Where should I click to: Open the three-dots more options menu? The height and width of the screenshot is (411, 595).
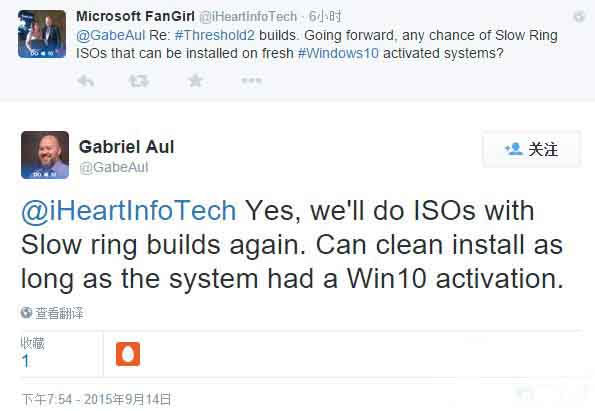click(x=252, y=80)
